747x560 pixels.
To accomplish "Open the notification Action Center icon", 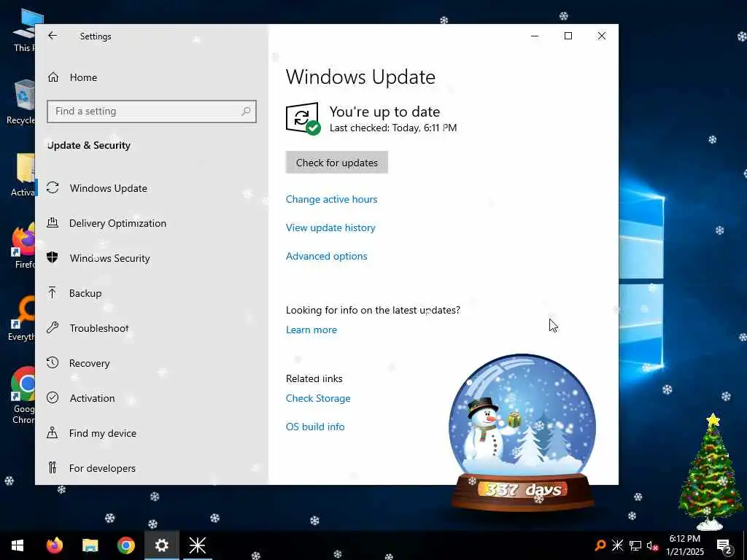I will coord(724,547).
